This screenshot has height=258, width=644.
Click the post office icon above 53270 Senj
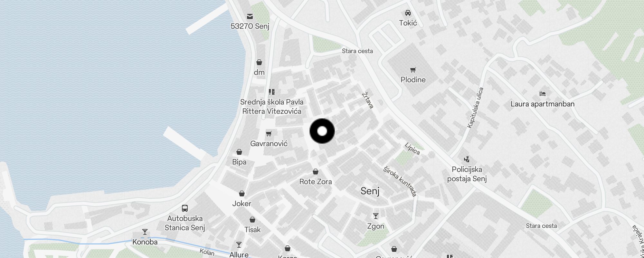pyautogui.click(x=250, y=16)
